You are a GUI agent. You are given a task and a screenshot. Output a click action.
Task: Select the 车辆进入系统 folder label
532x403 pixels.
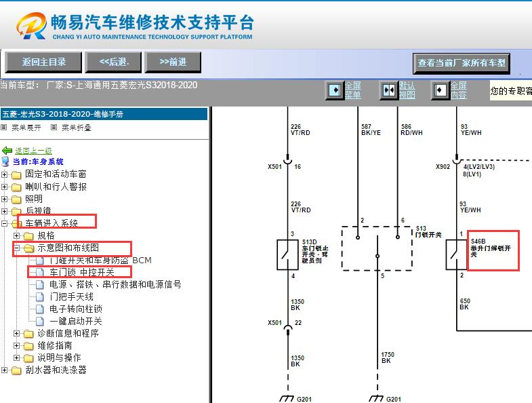click(x=52, y=223)
